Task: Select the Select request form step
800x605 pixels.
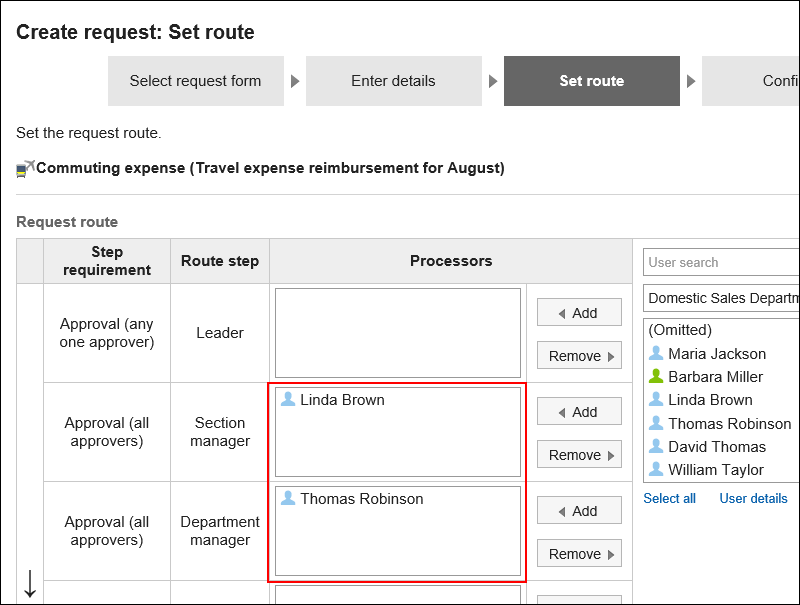Action: point(195,81)
